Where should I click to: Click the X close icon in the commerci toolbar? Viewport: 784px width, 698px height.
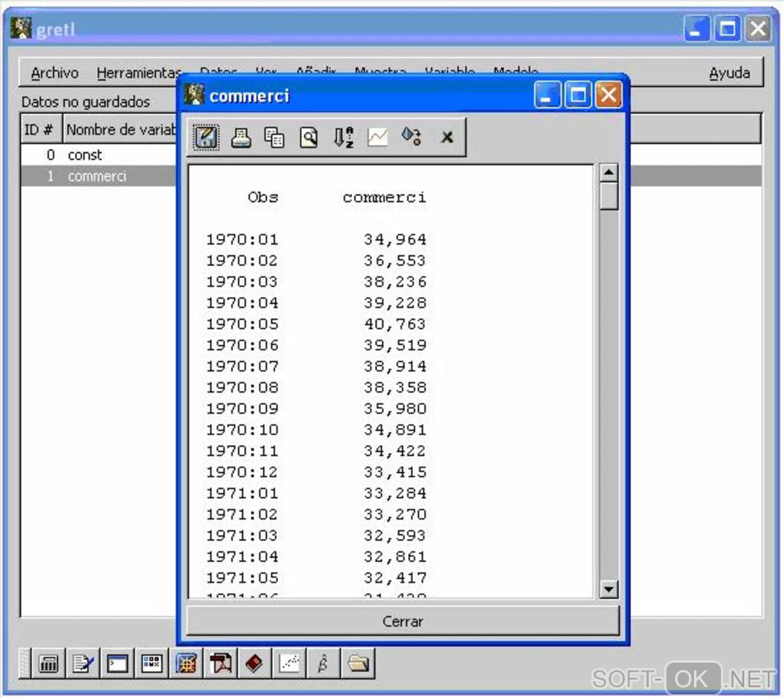447,137
